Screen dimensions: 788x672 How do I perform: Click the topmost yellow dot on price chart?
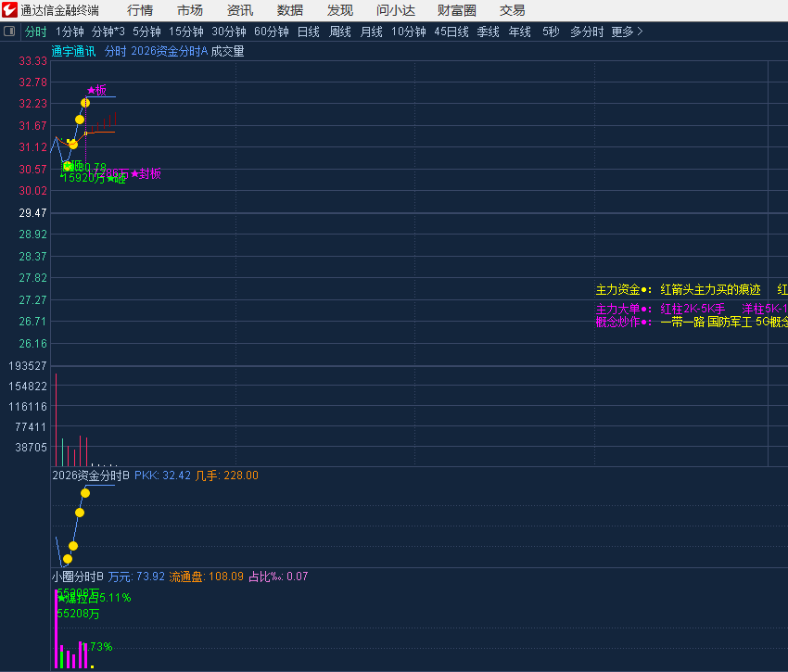click(85, 102)
